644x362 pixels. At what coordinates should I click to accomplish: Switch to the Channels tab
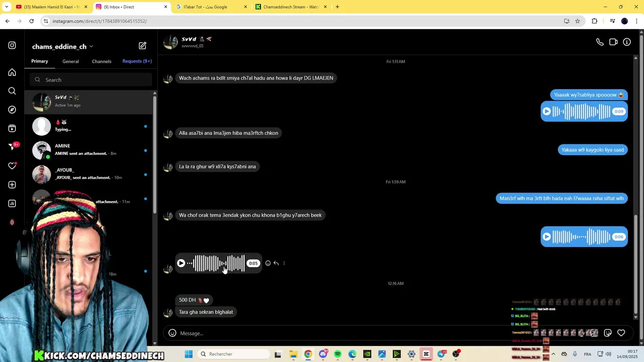102,61
